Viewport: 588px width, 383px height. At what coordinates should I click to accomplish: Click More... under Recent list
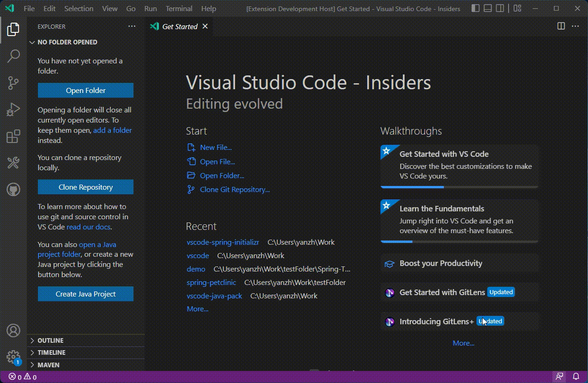point(197,309)
